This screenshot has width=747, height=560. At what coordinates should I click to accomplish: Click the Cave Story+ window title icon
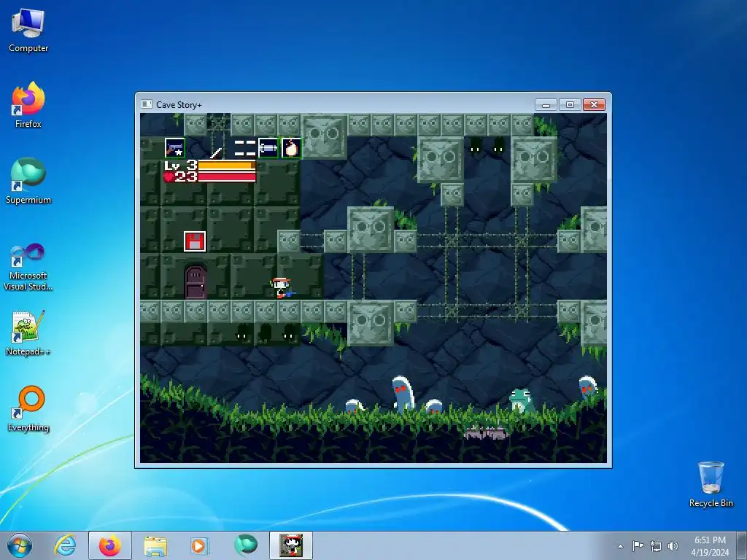point(147,104)
